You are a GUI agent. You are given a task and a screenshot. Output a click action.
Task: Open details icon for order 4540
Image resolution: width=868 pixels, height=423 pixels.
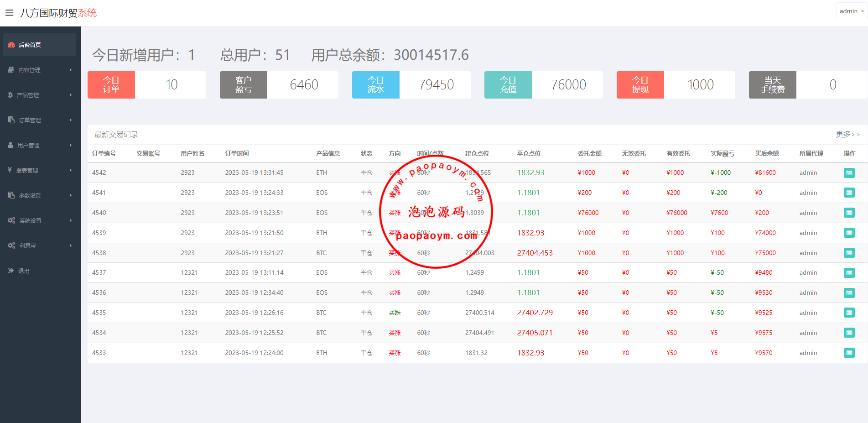tap(849, 213)
